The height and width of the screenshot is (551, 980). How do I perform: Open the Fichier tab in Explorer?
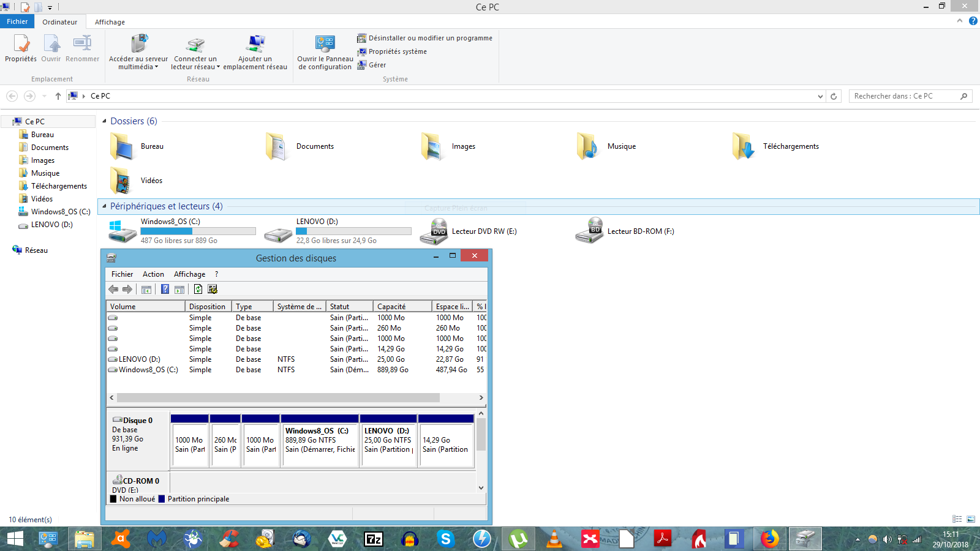click(17, 21)
